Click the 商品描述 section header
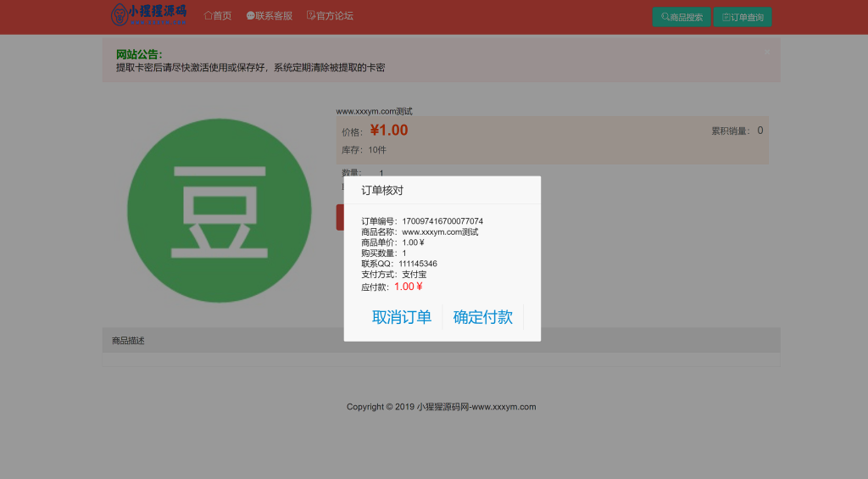 click(441, 340)
